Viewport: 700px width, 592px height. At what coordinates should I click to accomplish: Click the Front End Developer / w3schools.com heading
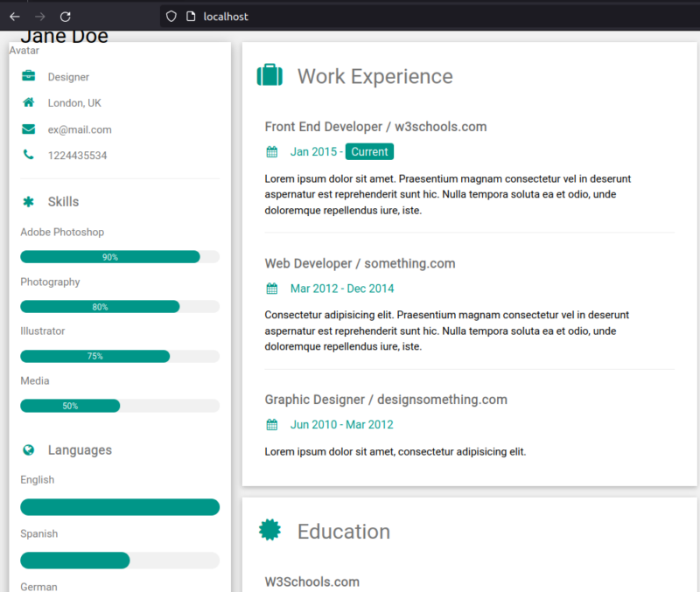pyautogui.click(x=375, y=127)
